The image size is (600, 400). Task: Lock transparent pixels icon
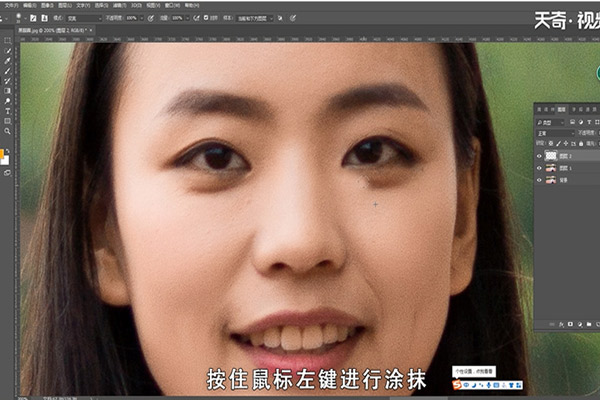[551, 144]
